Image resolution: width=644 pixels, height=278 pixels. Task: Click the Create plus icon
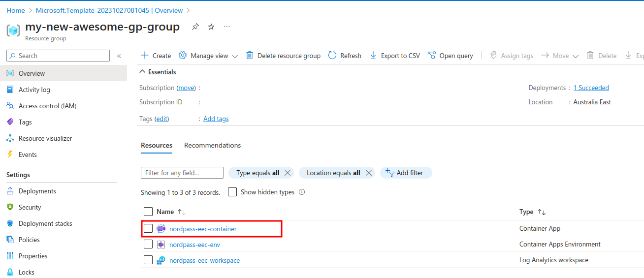[145, 56]
